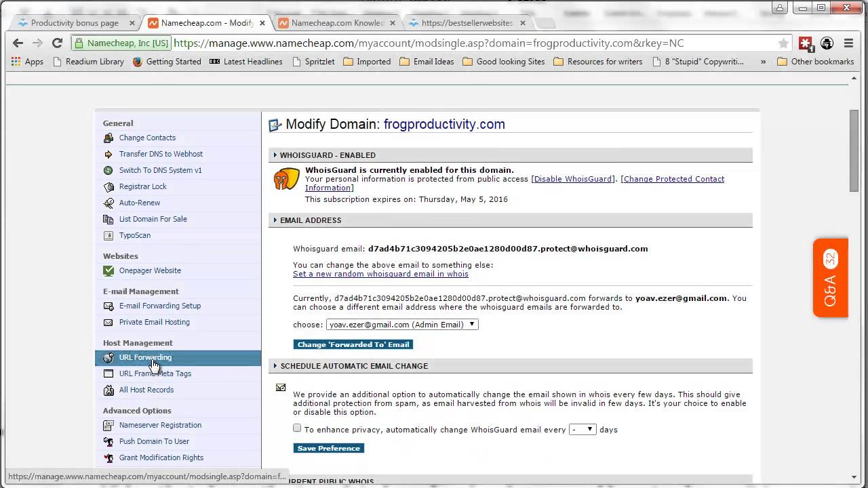Open the orange Q&A side widget
Screen dimensions: 868x488
click(831, 278)
